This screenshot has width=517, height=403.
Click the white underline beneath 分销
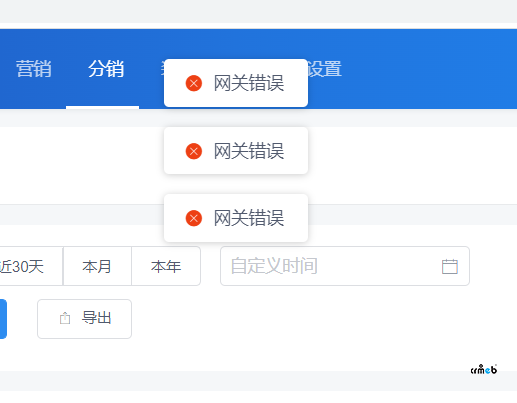102,107
